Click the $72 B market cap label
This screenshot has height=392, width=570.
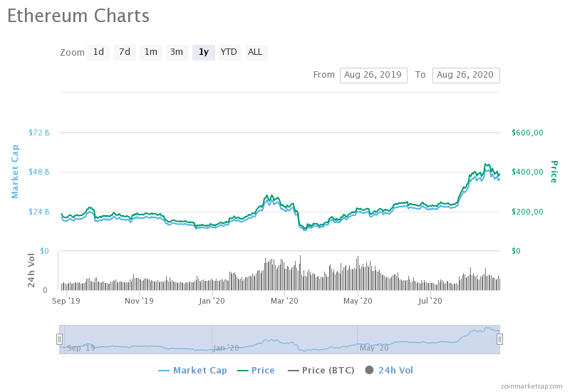(39, 133)
